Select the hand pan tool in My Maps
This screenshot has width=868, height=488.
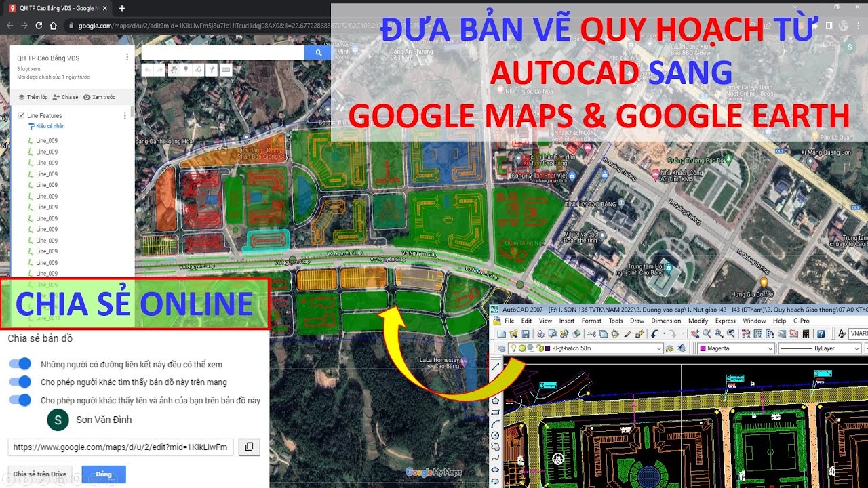coord(174,70)
